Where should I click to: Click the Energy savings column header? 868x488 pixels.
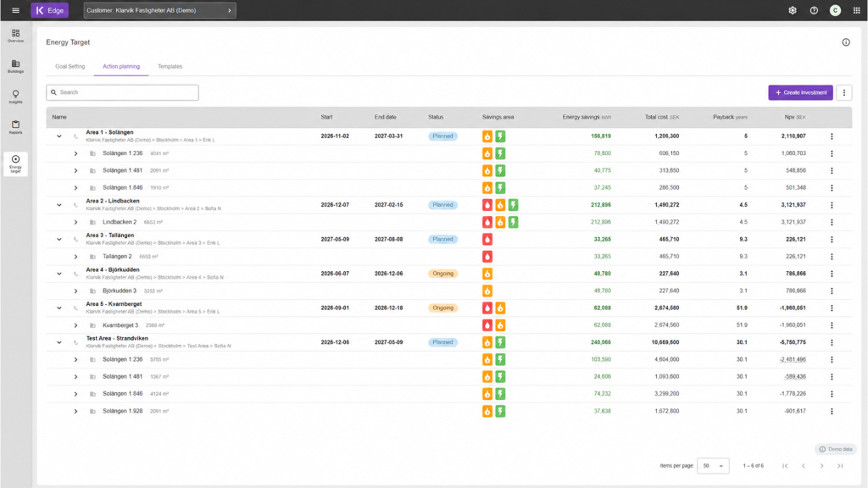[587, 117]
